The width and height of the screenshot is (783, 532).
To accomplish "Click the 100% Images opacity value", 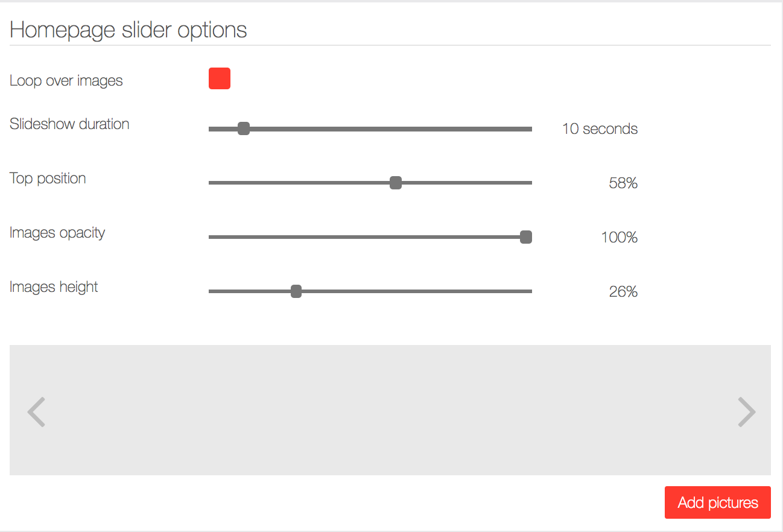I will pos(619,237).
